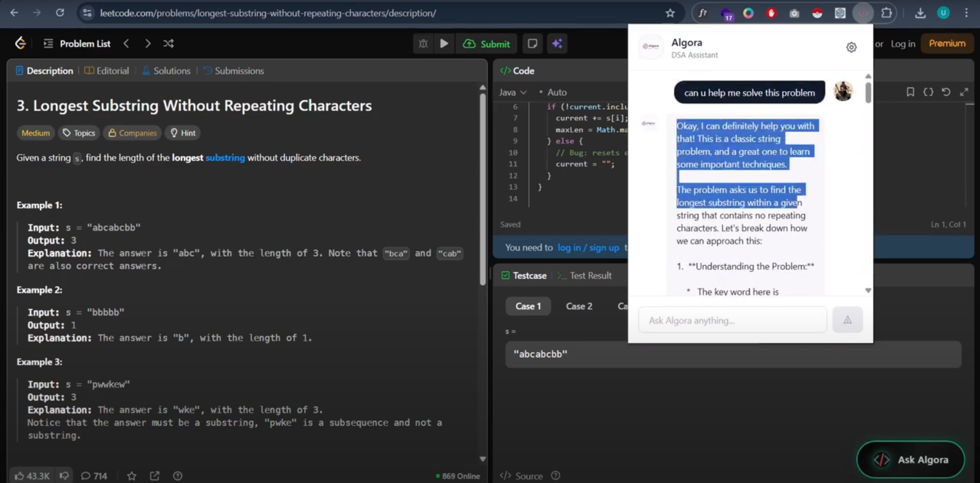Image resolution: width=980 pixels, height=483 pixels.
Task: Click the help icon next to Source
Action: coord(556,476)
